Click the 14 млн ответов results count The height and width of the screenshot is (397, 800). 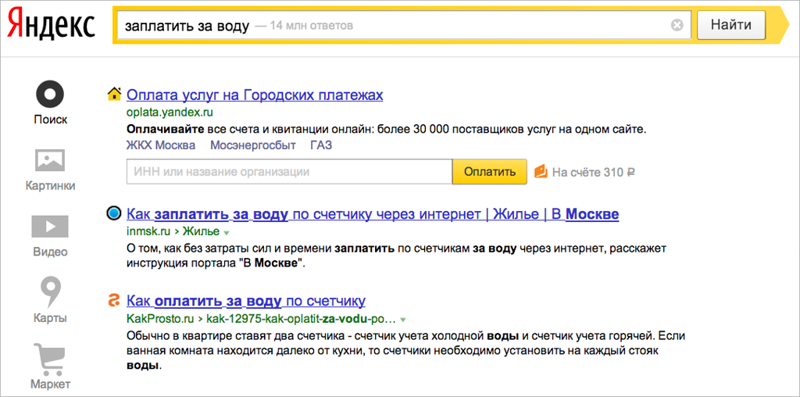click(x=311, y=25)
